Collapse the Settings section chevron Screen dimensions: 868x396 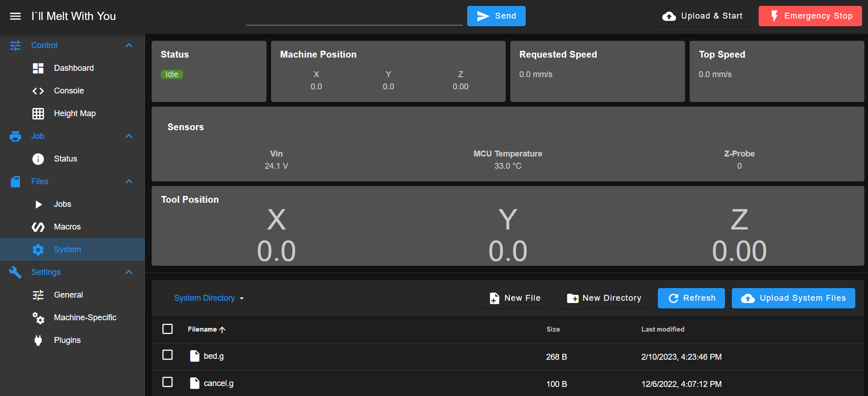[129, 272]
